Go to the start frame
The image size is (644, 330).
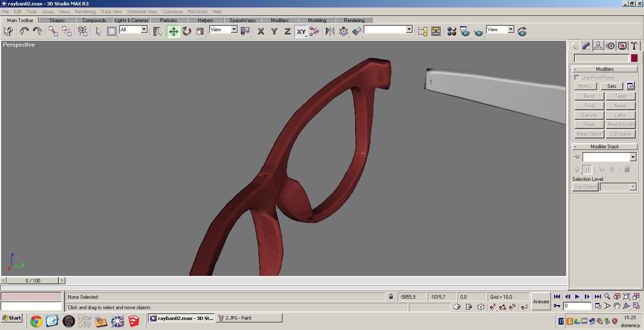(557, 297)
